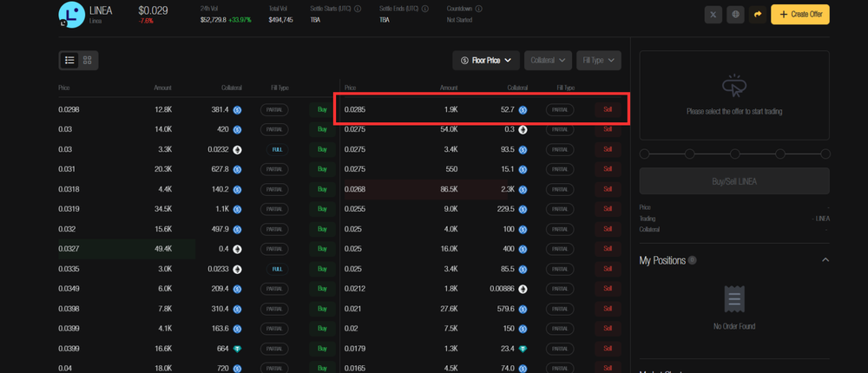Click USDC icon beside 2.3K collateral
This screenshot has height=373, width=868.
[x=523, y=189]
